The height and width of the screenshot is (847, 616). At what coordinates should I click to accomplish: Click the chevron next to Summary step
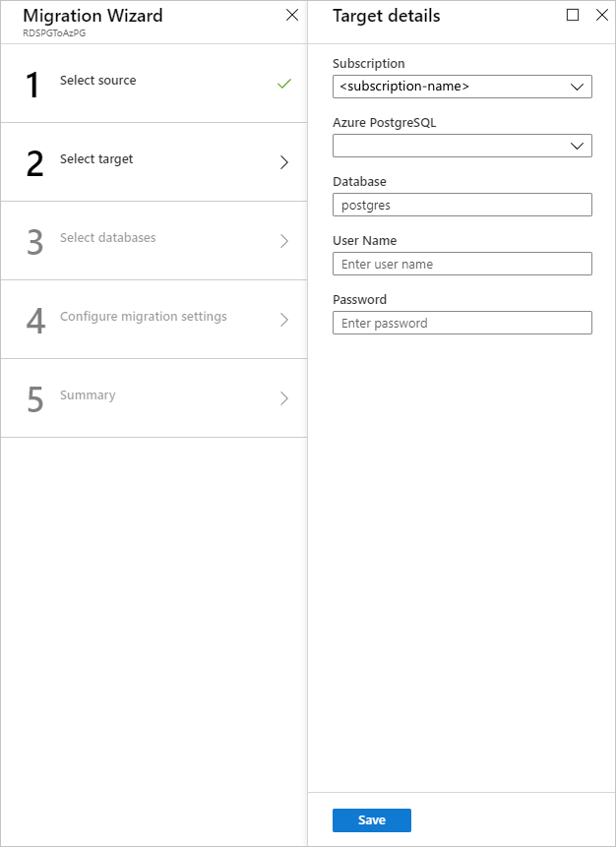(x=285, y=397)
